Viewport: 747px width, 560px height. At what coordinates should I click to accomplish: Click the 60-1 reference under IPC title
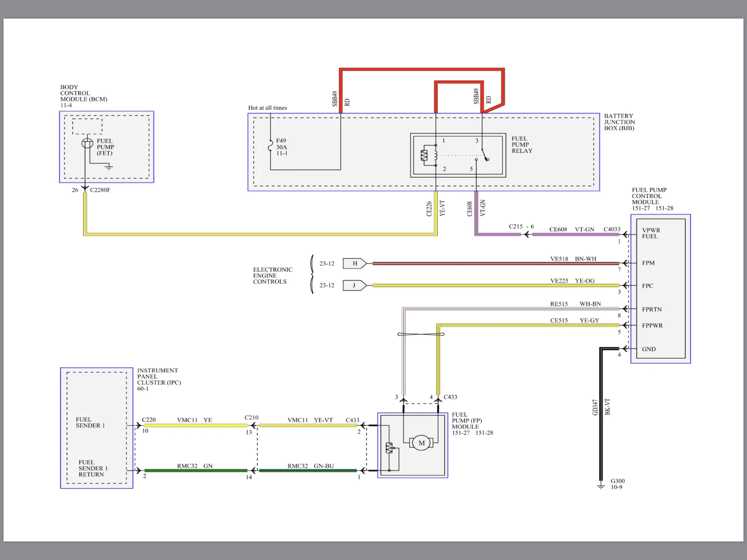pos(143,389)
